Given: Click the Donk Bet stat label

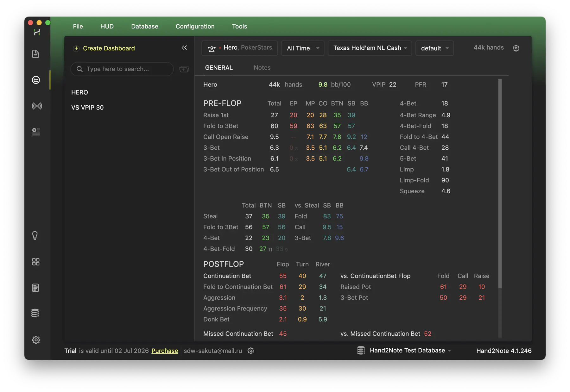Looking at the screenshot, I should tap(216, 319).
